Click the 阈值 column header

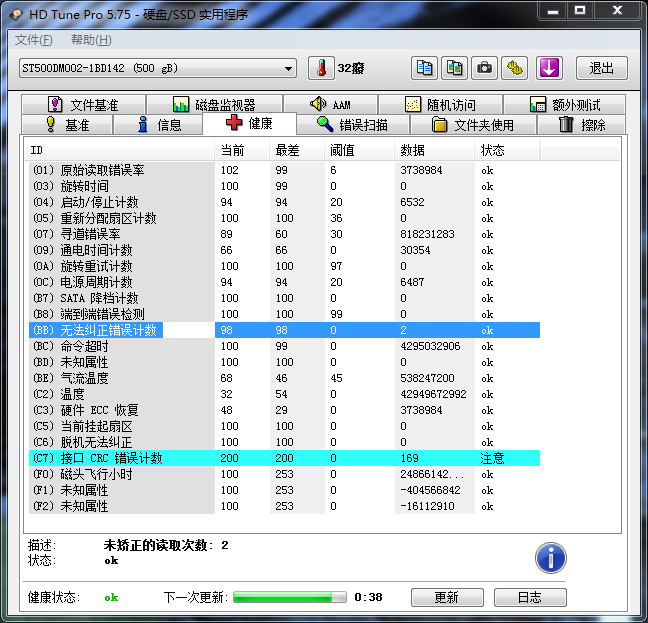360,150
